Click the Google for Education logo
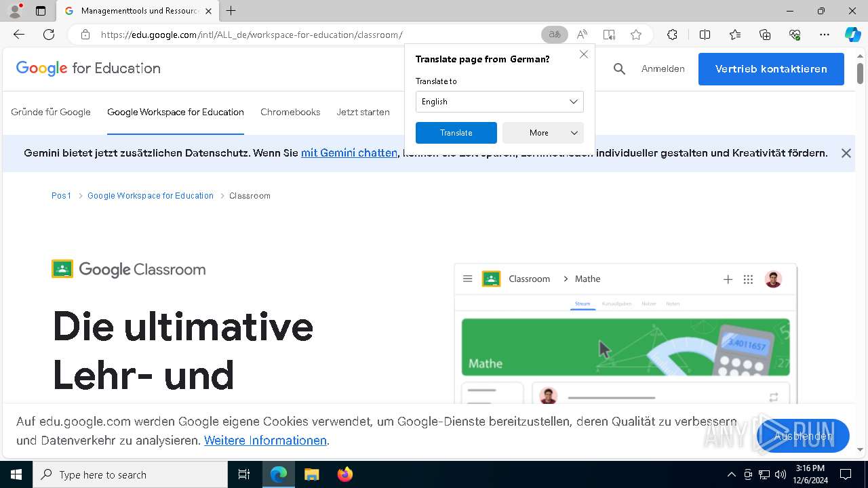Screen dimensions: 868x488 tap(88, 68)
